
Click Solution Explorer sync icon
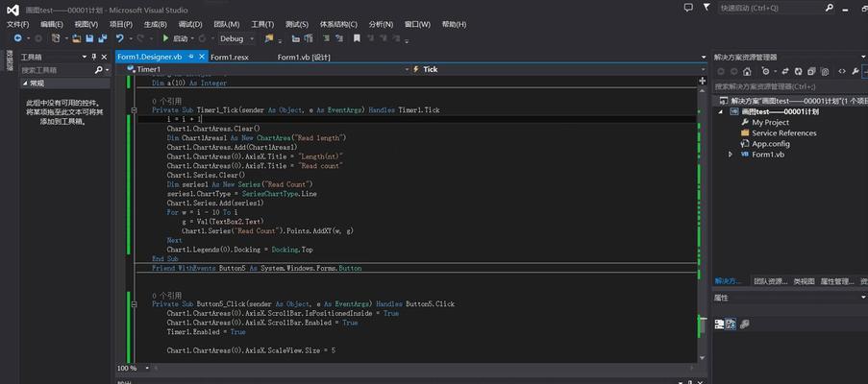click(784, 71)
